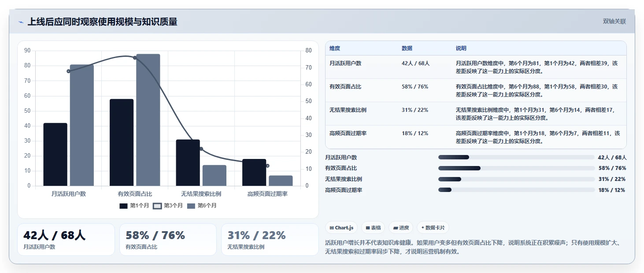Click the summary paragraph starting 活跃用户增长

(472, 247)
